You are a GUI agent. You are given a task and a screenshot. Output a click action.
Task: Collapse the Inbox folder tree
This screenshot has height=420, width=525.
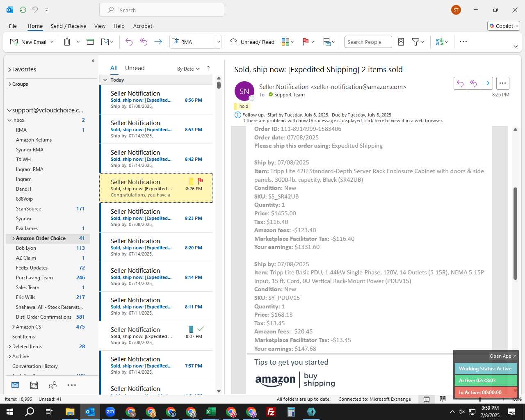9,120
